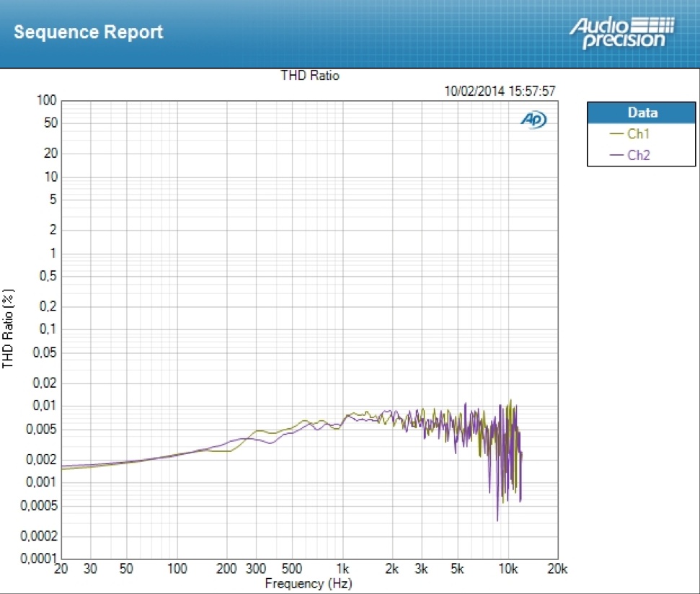Click the THD Ratio graph title

(309, 76)
